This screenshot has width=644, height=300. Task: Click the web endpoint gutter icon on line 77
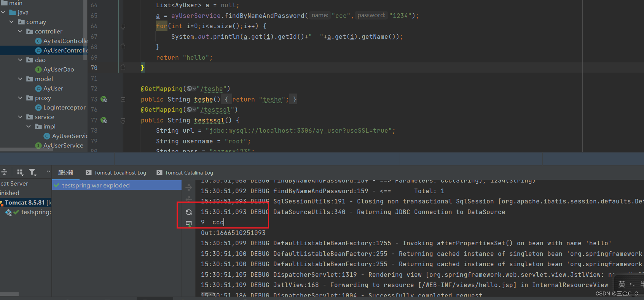coord(104,120)
